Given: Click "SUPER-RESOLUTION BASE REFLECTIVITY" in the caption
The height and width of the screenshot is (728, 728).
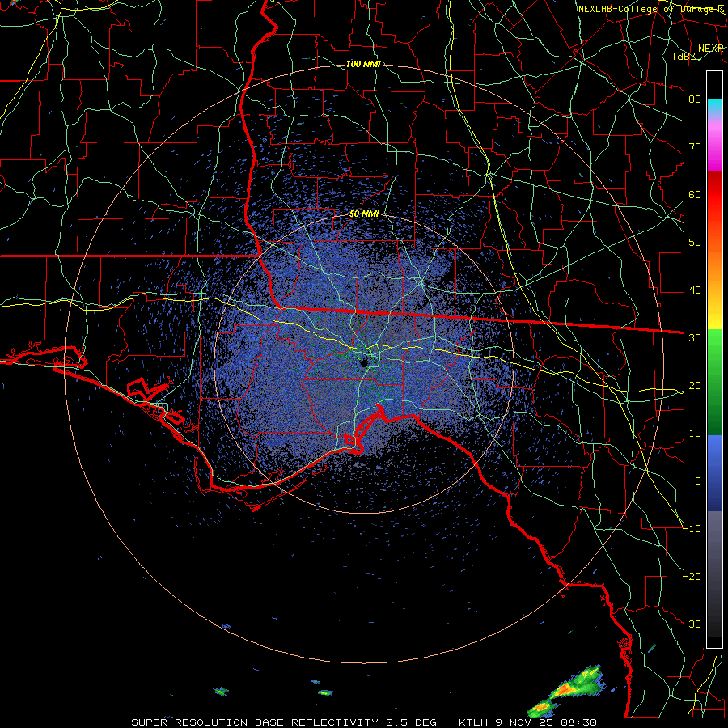Looking at the screenshot, I should pos(255,722).
